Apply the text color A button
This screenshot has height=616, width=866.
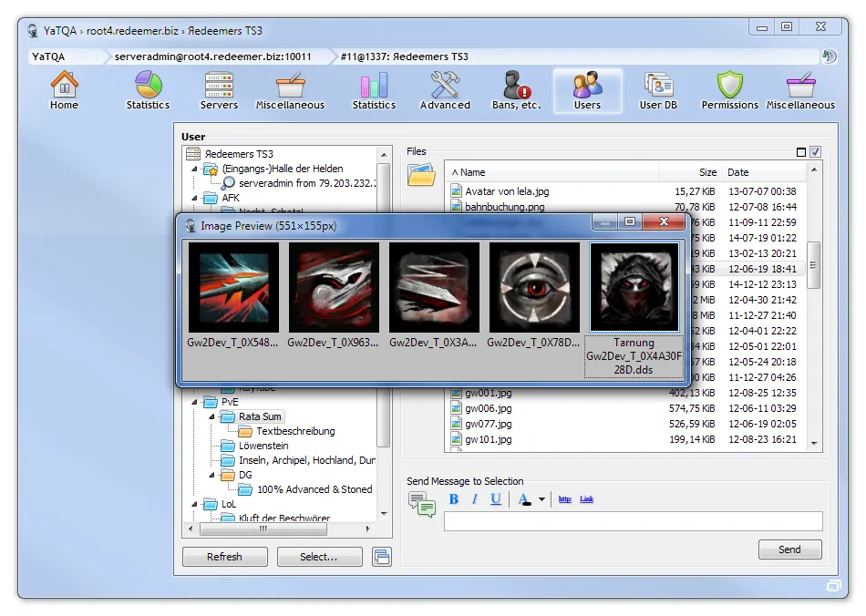click(x=524, y=499)
